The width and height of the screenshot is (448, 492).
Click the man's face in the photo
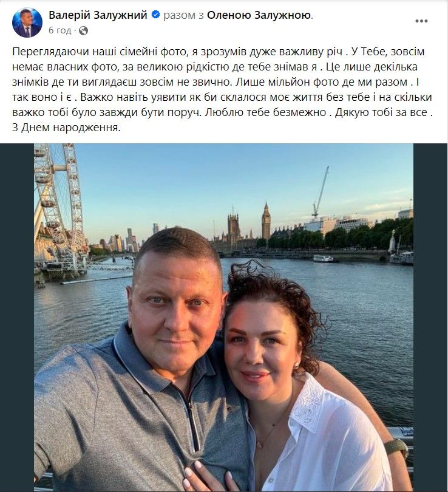(x=176, y=304)
